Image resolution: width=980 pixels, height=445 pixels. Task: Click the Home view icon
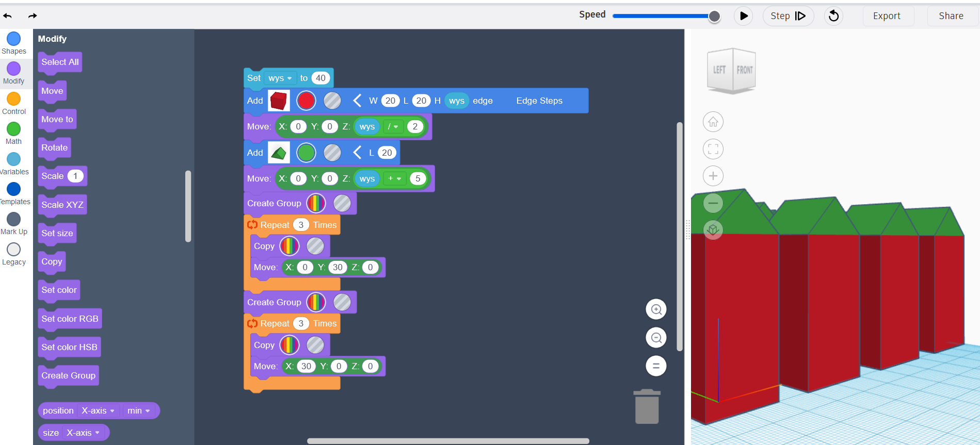coord(713,122)
